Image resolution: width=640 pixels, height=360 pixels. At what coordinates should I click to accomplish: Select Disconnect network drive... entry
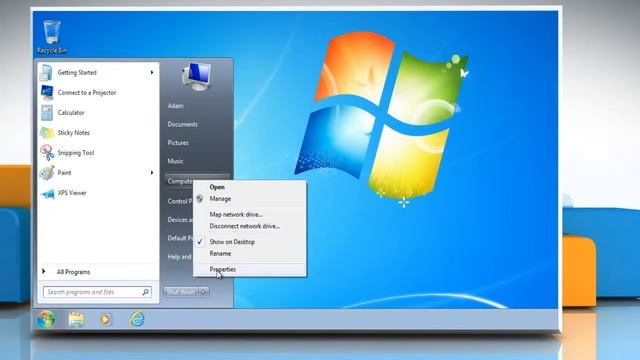pos(244,226)
